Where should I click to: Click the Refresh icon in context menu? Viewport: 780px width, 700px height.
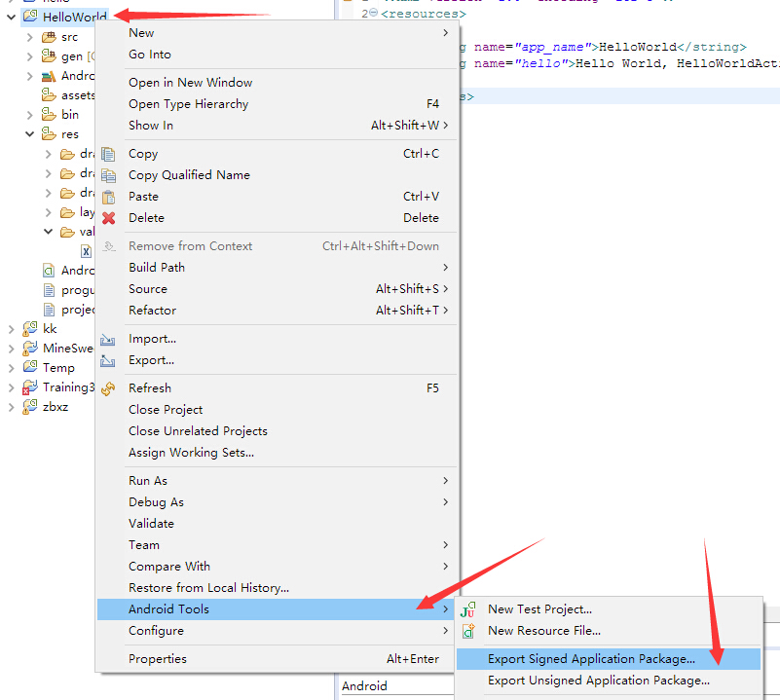point(109,388)
